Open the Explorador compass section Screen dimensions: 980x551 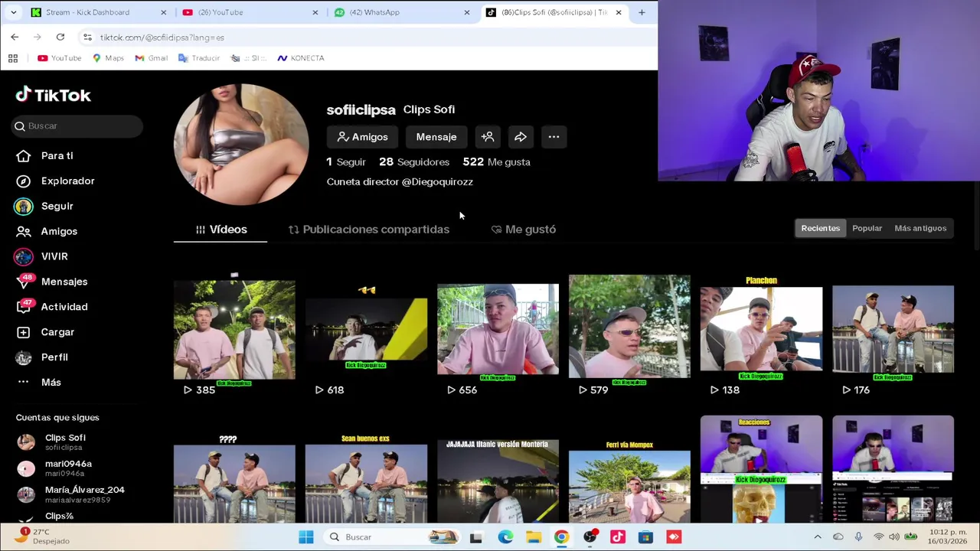[x=56, y=181]
